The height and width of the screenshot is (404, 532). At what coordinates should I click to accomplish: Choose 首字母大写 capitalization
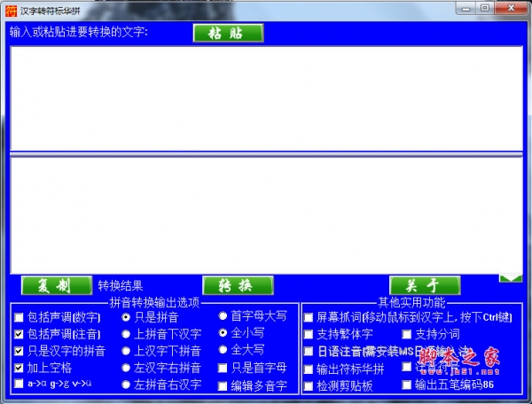(223, 316)
